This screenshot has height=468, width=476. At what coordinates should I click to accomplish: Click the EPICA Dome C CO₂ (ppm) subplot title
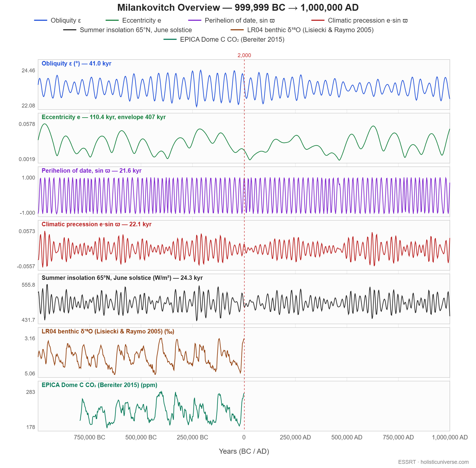(99, 385)
